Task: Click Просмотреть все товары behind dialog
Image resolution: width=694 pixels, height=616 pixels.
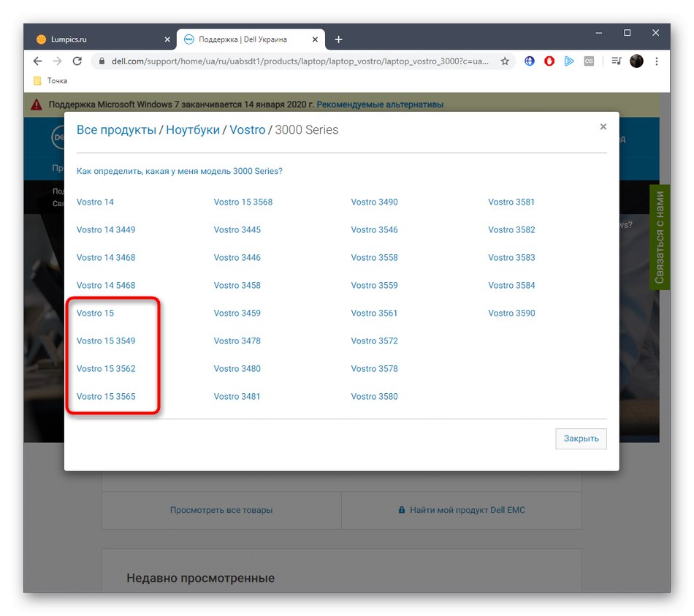Action: click(x=221, y=510)
